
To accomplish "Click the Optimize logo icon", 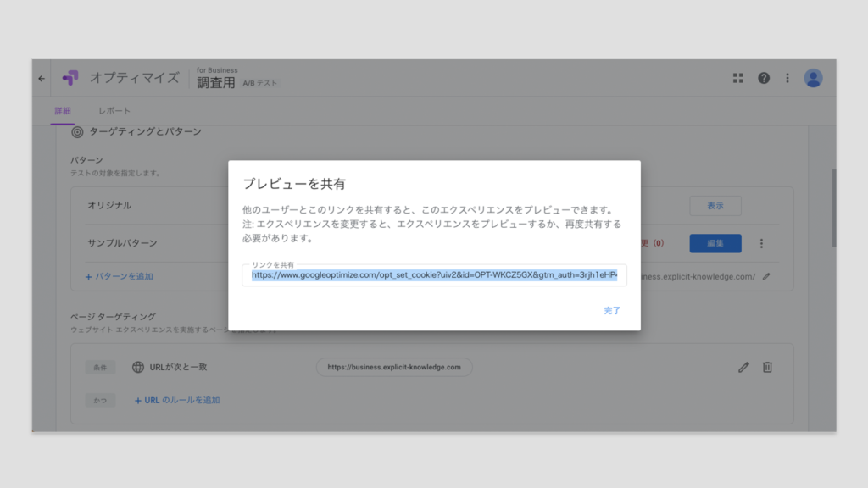I will coord(70,78).
